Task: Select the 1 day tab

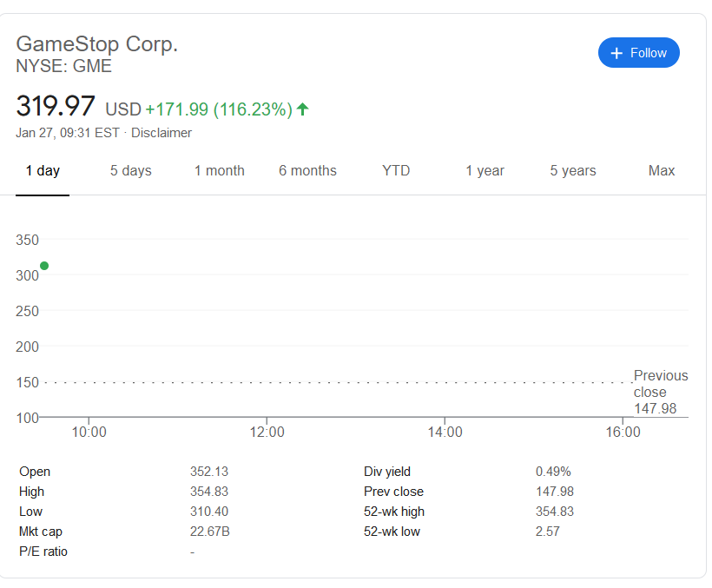Action: [43, 171]
